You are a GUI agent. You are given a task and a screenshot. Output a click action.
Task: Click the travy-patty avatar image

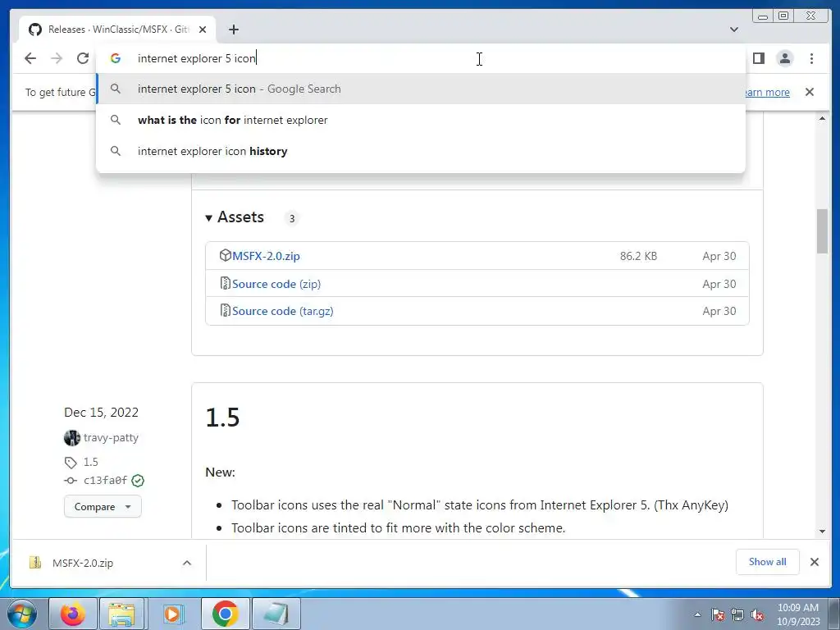pyautogui.click(x=72, y=438)
